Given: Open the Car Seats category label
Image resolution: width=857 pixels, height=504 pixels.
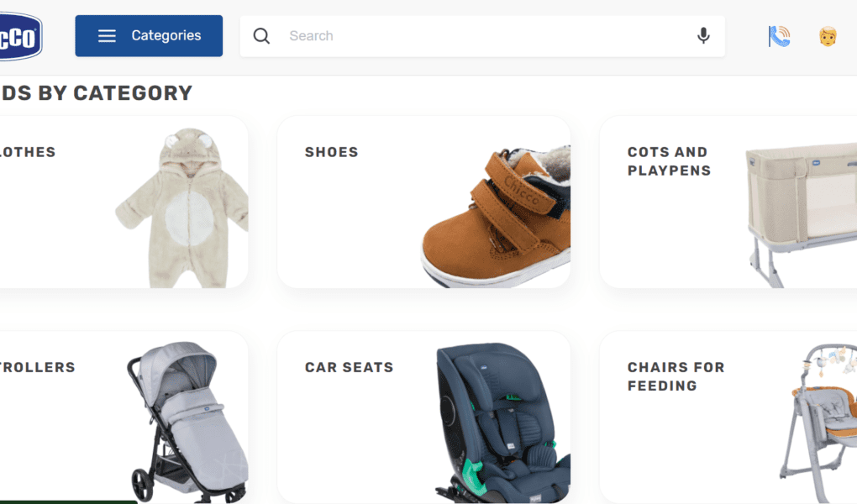Looking at the screenshot, I should pyautogui.click(x=350, y=367).
